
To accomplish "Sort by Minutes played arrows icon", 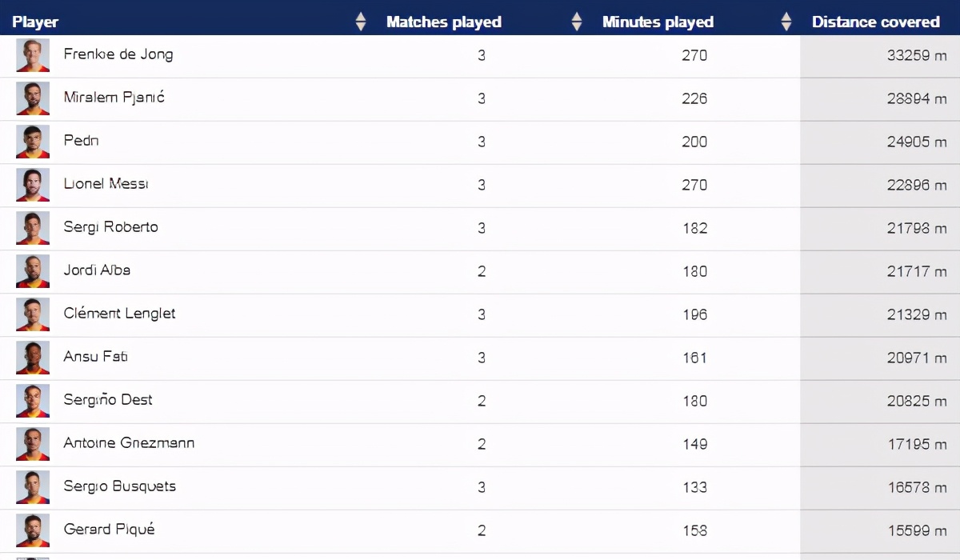I will tap(786, 22).
